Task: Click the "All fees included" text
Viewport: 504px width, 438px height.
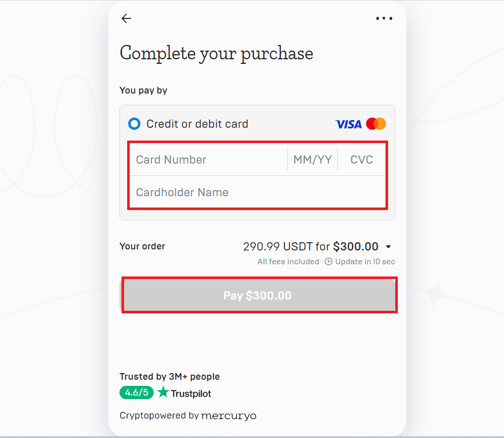Action: click(x=288, y=262)
